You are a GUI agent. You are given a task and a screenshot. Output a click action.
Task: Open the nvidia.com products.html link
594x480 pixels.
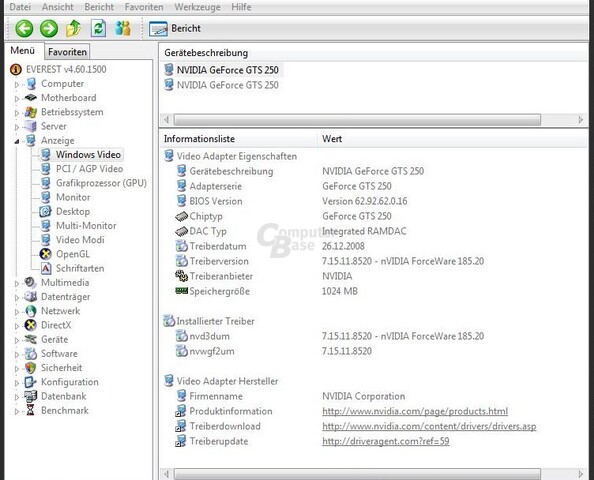415,411
